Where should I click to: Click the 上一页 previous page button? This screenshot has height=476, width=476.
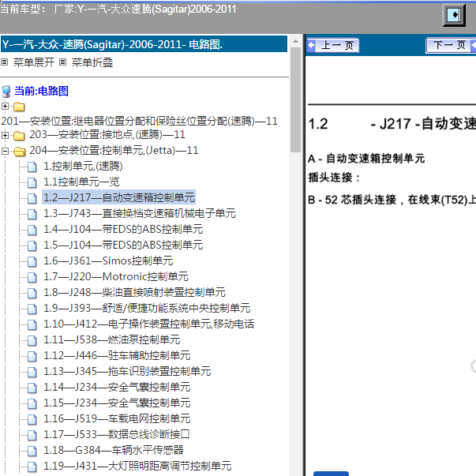[x=332, y=46]
